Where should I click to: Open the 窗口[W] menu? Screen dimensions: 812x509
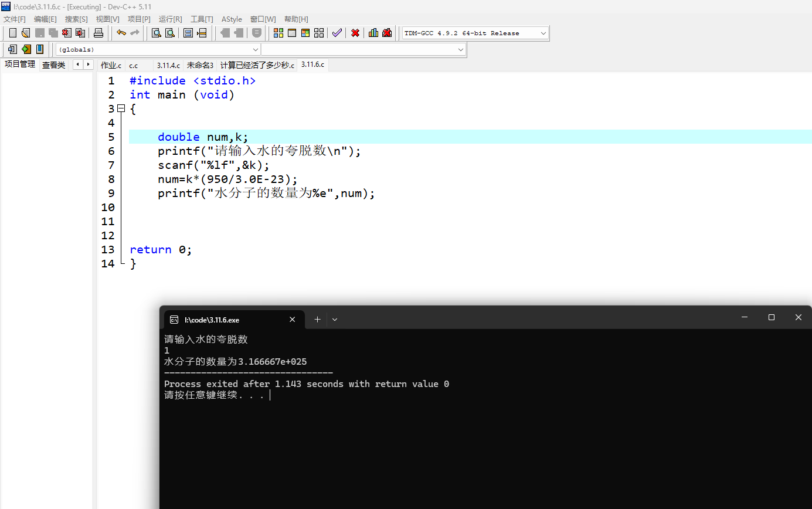coord(263,19)
